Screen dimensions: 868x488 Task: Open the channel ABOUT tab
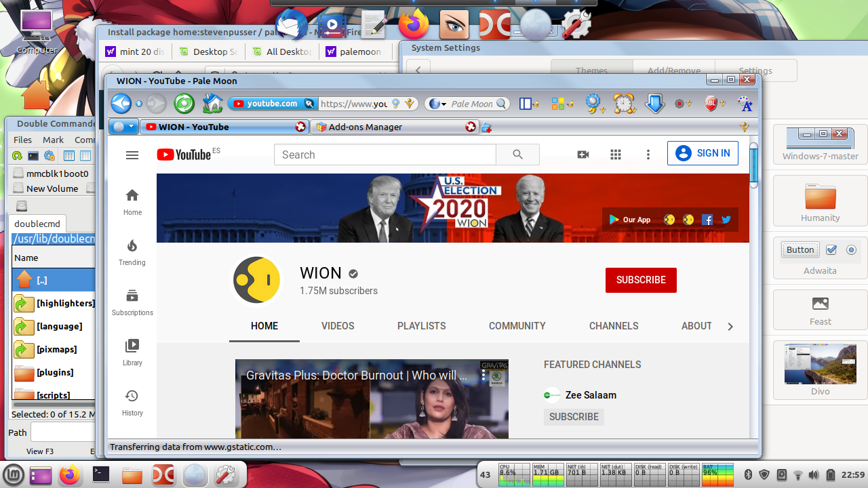(696, 326)
